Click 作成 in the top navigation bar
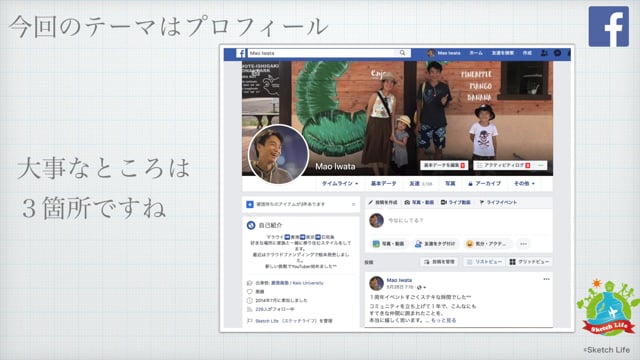640x360 pixels. tap(527, 53)
